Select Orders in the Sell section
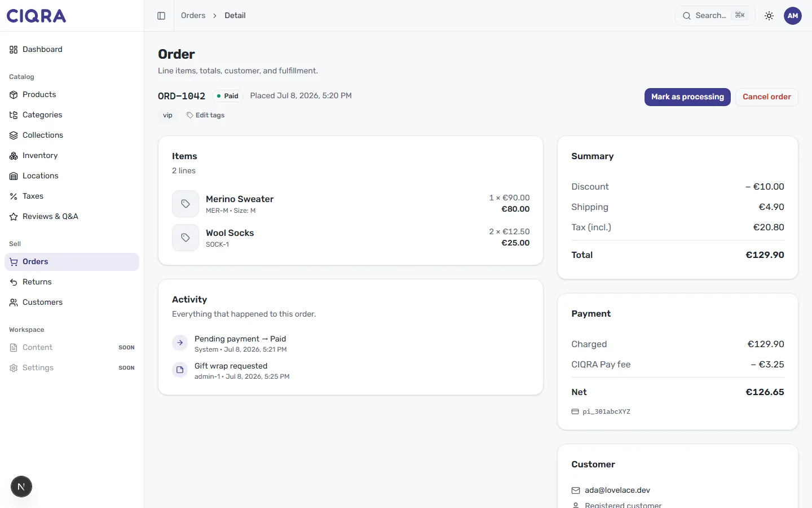This screenshot has width=812, height=508. (x=72, y=262)
